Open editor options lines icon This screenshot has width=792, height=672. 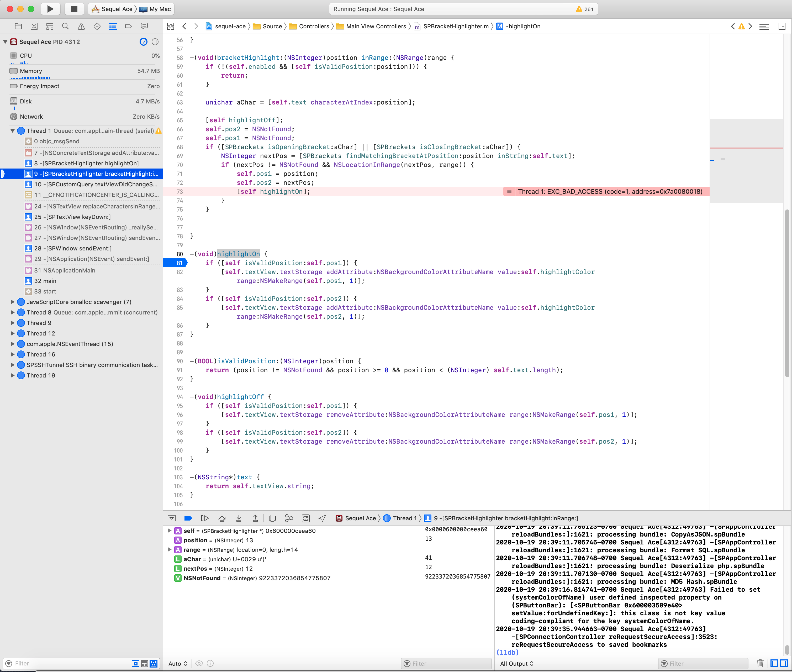pos(764,26)
